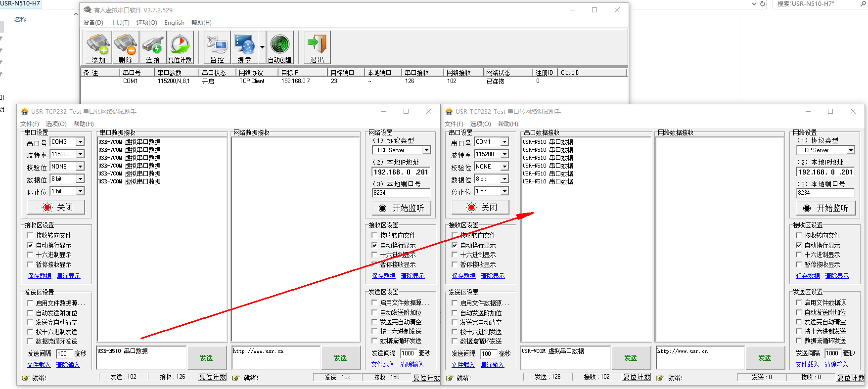Click 清除显示 link in left serial receive settings
Viewport: 868px width, 389px height.
pos(68,276)
